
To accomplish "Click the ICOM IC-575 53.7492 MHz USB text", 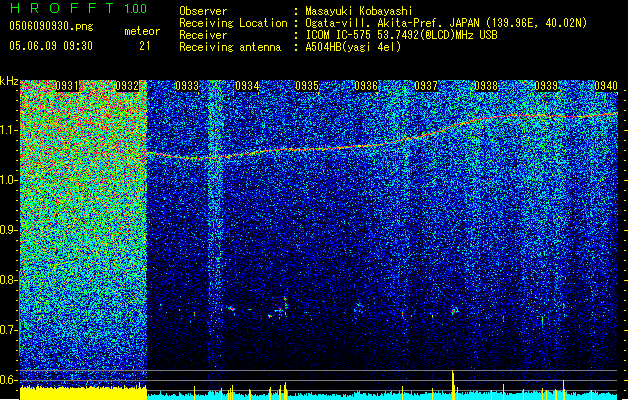I will [401, 35].
